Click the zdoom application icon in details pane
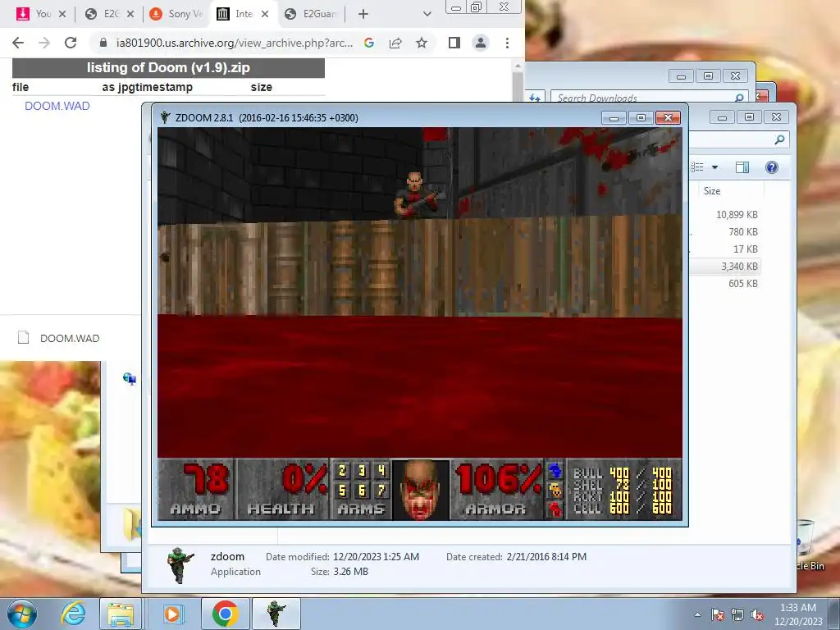Screen dimensions: 840x630 (x=180, y=564)
